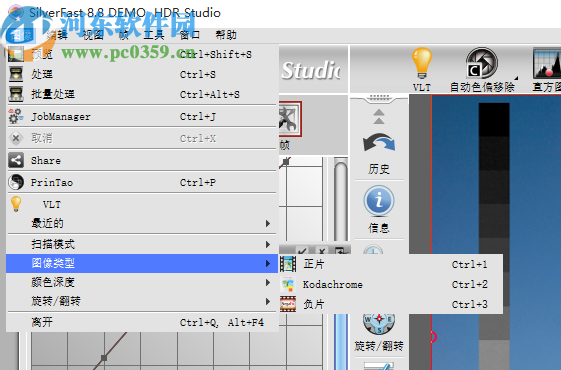Screen dimensions: 561x370
Task: Click the 正片 film strip icon
Action: [x=288, y=264]
